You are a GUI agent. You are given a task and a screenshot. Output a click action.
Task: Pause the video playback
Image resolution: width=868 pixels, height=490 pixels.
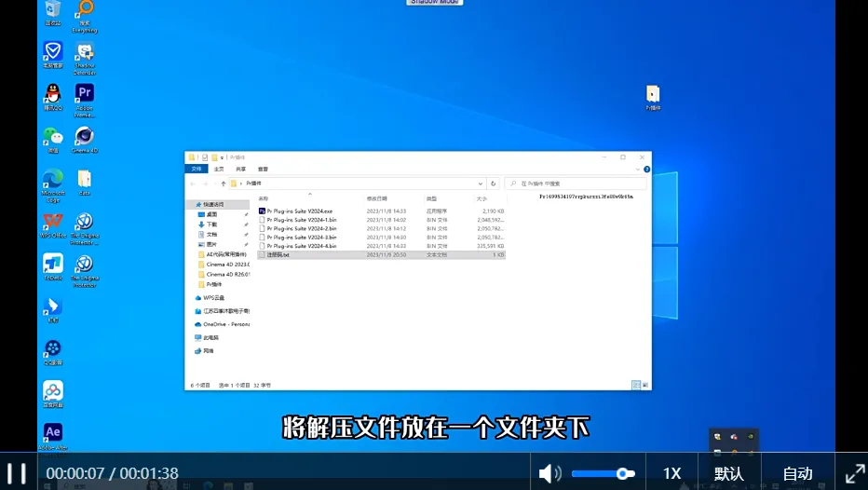pyautogui.click(x=16, y=473)
